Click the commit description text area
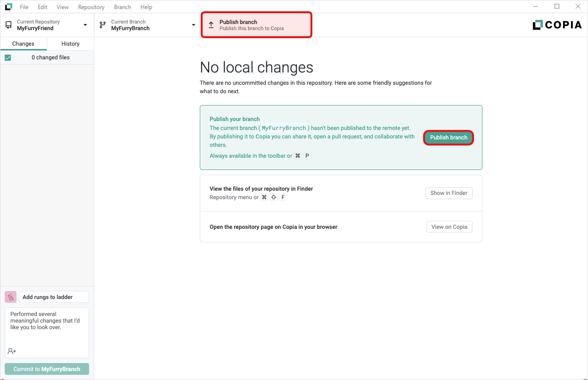Image resolution: width=588 pixels, height=380 pixels. [x=47, y=330]
